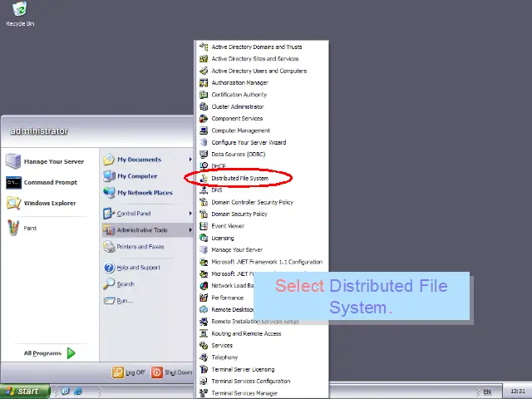Screen dimensions: 532x399
Task: Click the Distributed File System icon
Action: tap(204, 178)
